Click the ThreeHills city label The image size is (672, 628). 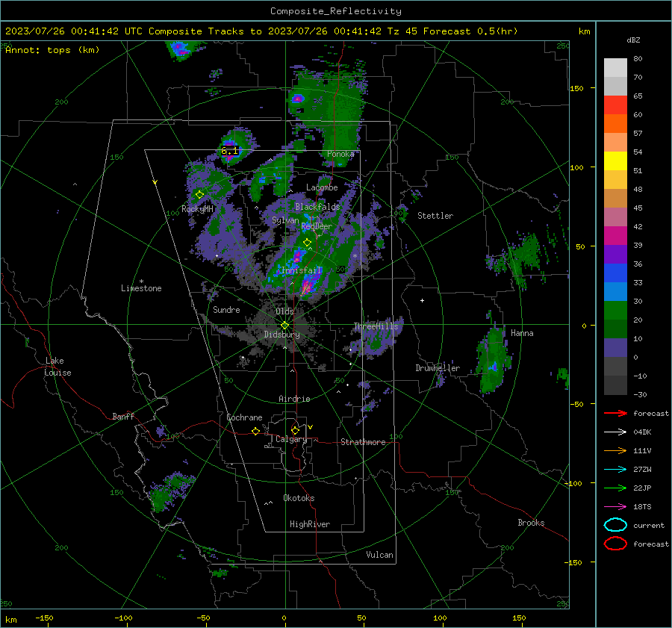click(x=376, y=326)
